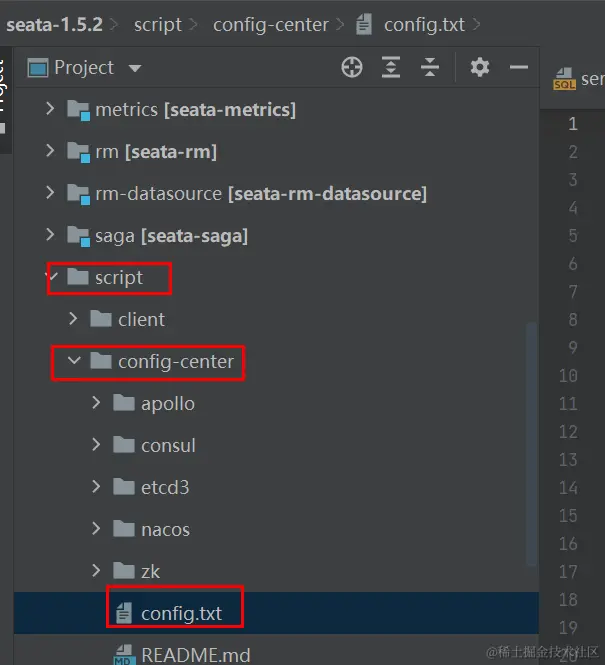Screen dimensions: 605x665
Task: Expand the rm [seata-rm] node
Action: [50, 151]
